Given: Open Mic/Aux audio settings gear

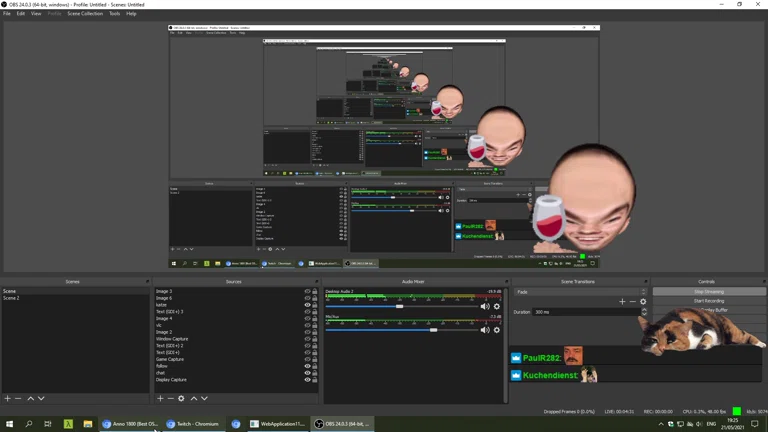Looking at the screenshot, I should 496,330.
